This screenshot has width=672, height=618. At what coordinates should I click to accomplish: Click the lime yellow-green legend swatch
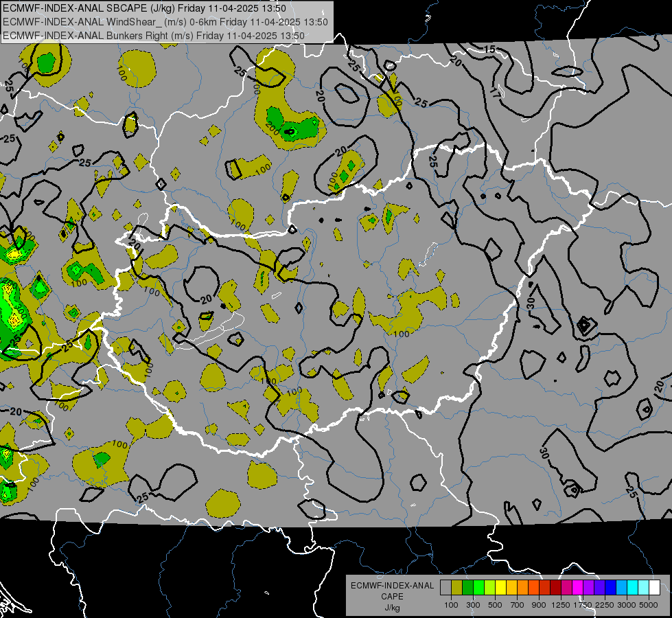(x=490, y=588)
